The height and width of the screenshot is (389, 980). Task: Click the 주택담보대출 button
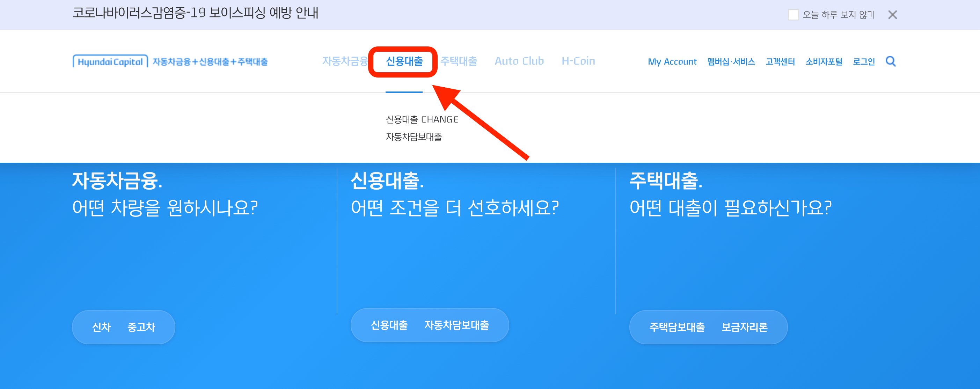point(678,327)
